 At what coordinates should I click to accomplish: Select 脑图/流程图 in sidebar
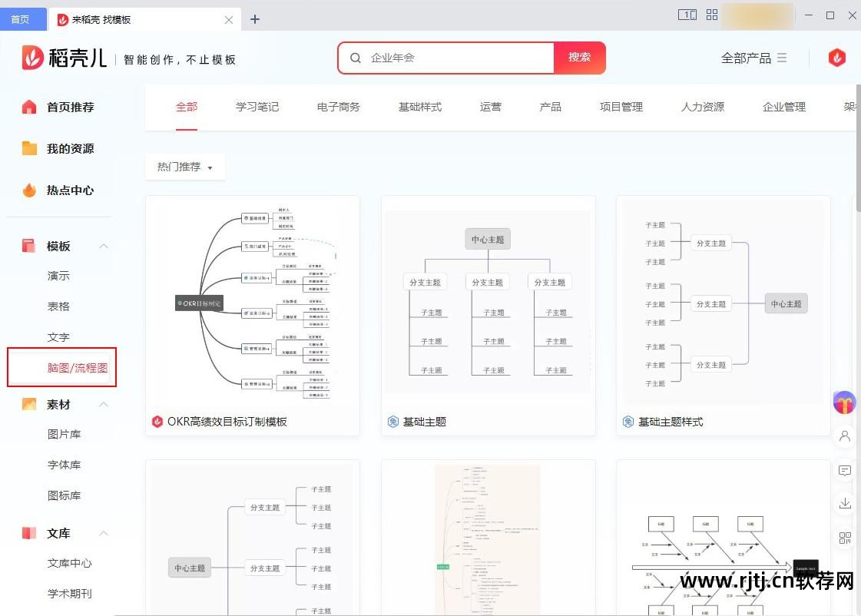[x=78, y=367]
